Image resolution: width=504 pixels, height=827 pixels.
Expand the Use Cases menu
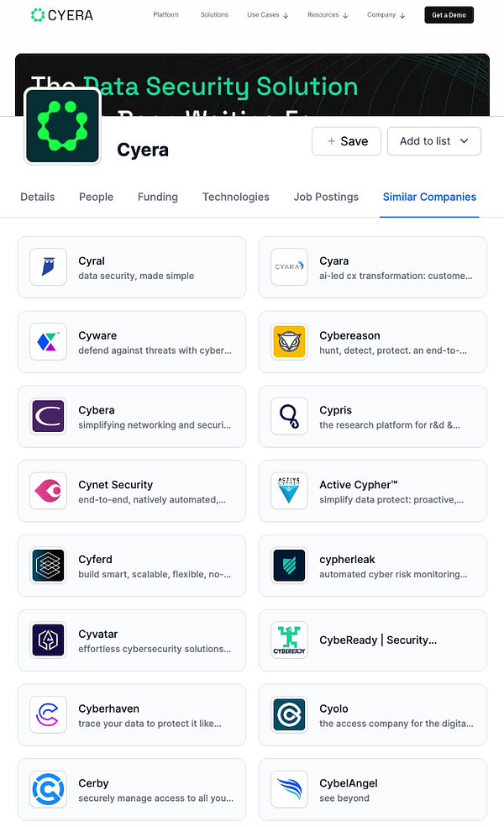tap(268, 15)
